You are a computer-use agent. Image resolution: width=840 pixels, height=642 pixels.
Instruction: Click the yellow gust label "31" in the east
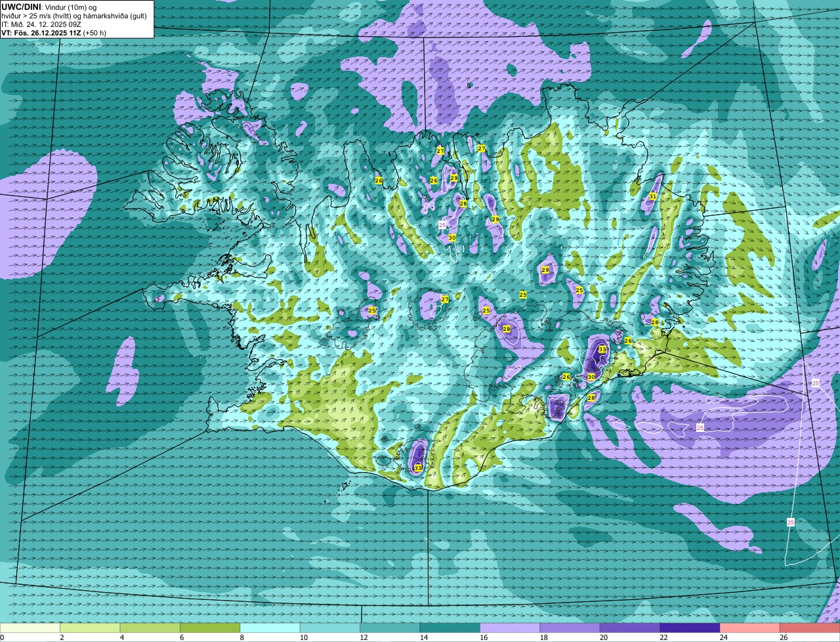[652, 196]
